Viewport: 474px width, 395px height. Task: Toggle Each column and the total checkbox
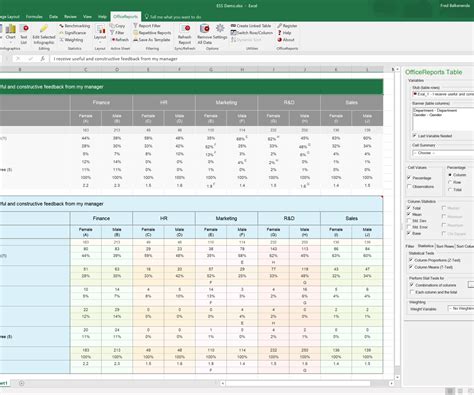[411, 292]
